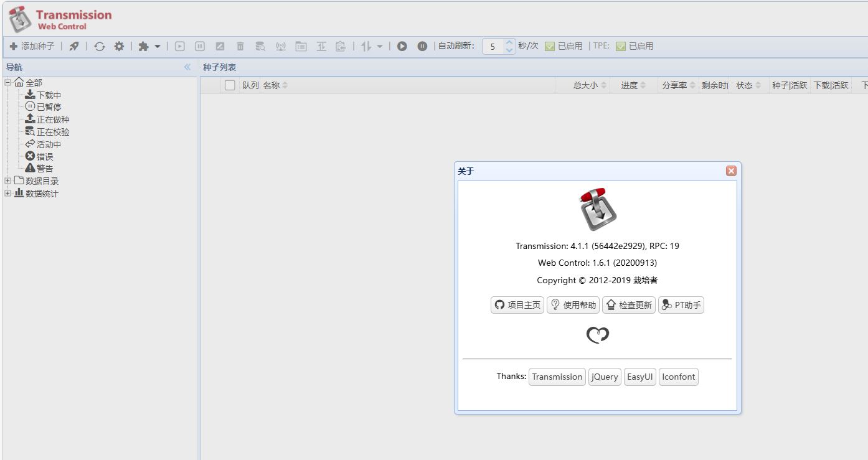Click the heart donate icon in dialog
This screenshot has width=868, height=460.
coord(598,335)
